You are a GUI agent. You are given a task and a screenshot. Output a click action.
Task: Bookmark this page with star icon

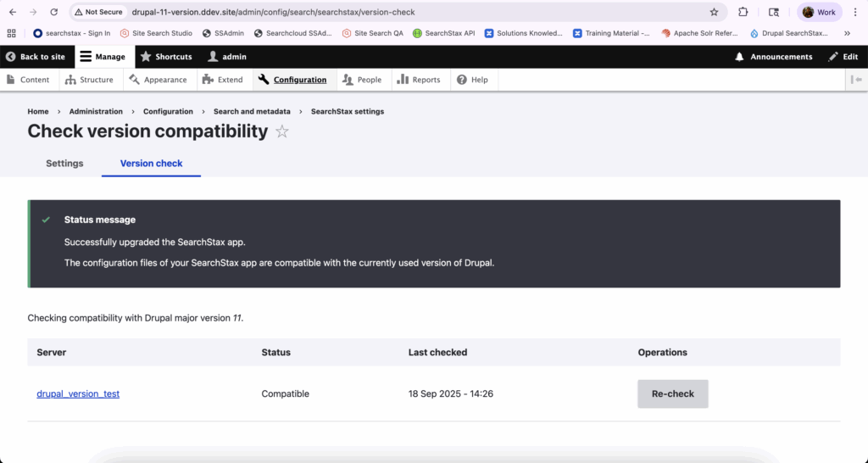click(x=714, y=12)
